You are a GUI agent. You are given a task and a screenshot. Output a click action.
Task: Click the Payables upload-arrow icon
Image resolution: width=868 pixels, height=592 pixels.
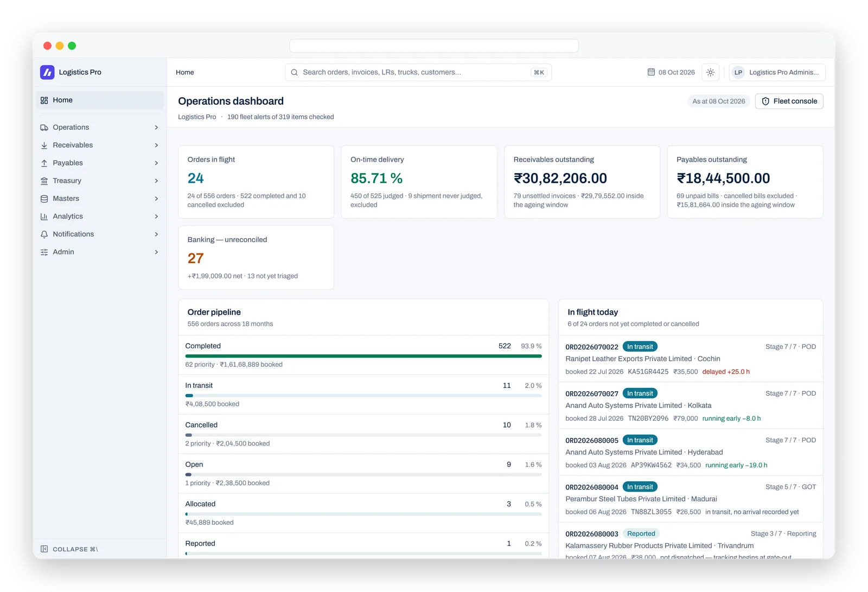44,163
